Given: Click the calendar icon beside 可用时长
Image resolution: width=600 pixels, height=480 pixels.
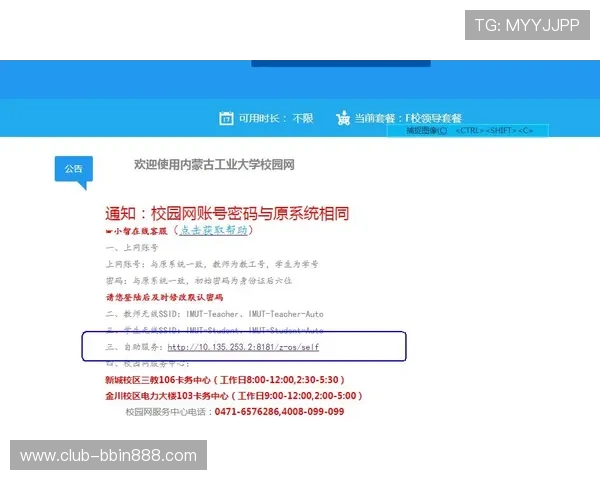Looking at the screenshot, I should point(226,118).
